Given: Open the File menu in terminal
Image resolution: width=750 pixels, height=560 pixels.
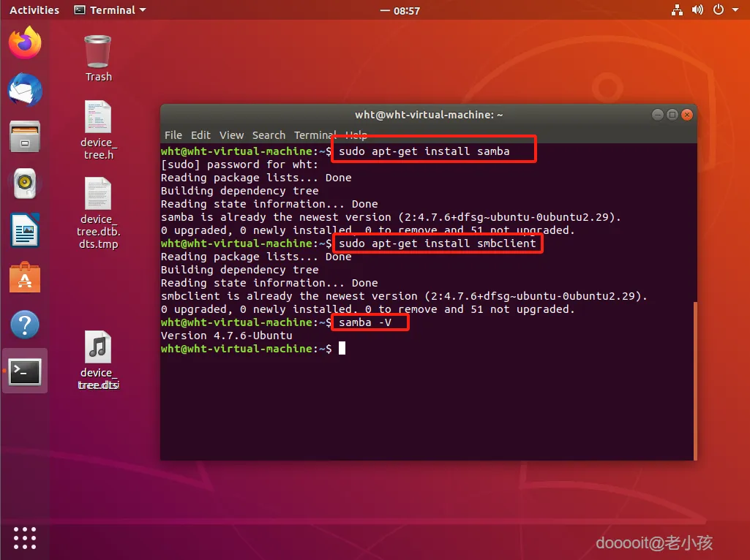Looking at the screenshot, I should pos(173,135).
